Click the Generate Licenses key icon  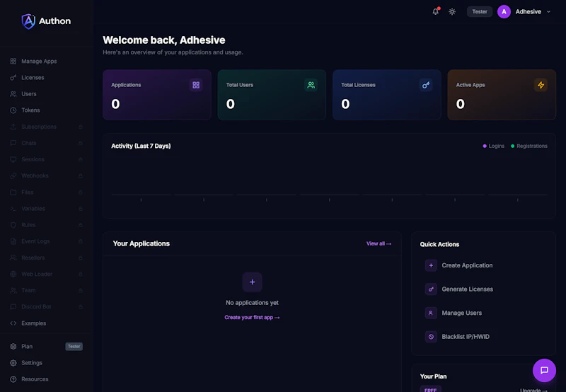pos(431,289)
